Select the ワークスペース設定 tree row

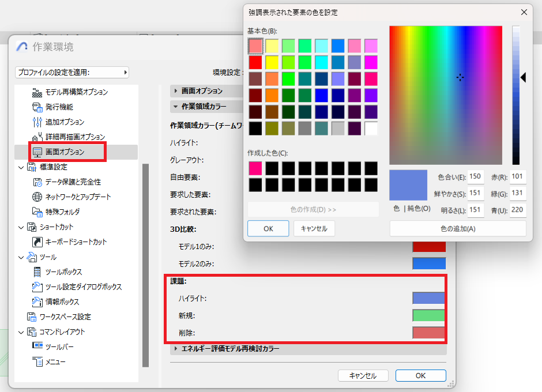click(x=76, y=317)
